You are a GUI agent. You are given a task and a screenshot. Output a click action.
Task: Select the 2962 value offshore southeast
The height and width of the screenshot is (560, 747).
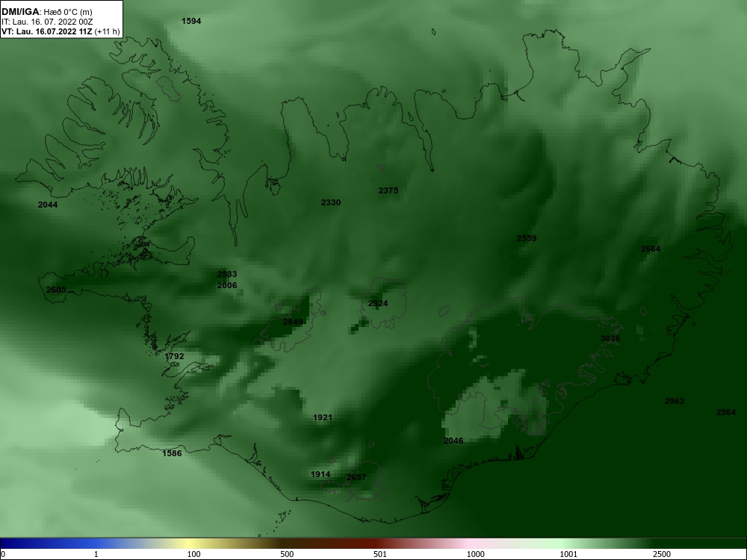(674, 401)
